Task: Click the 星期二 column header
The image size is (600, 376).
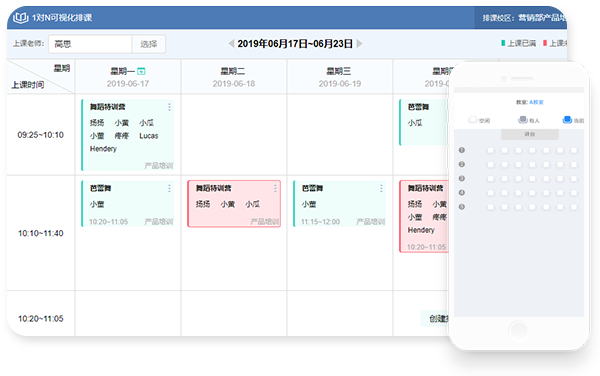Action: tap(234, 77)
